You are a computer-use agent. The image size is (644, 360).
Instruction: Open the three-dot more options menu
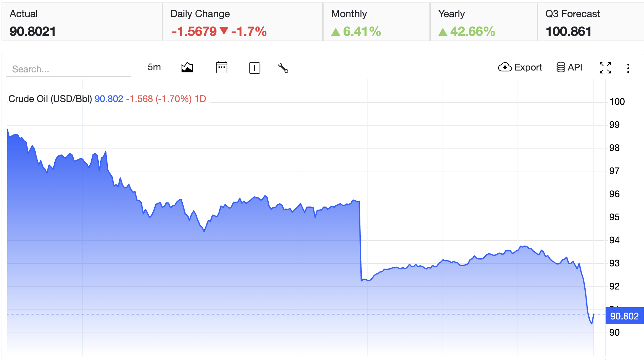[x=628, y=68]
